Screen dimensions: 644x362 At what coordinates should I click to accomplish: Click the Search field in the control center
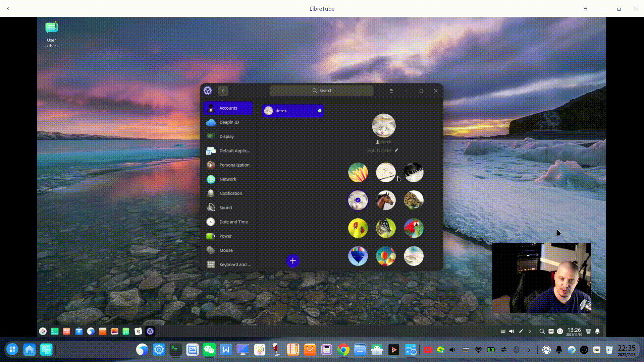click(321, 90)
